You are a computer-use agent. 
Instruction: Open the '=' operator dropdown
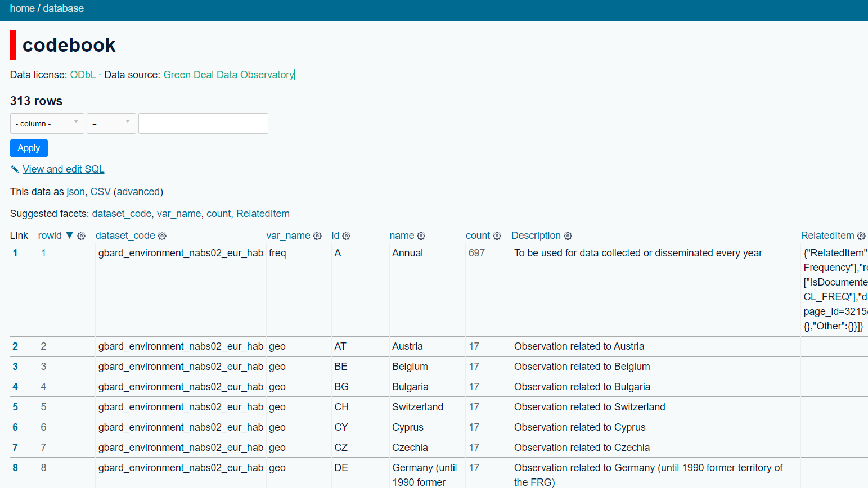point(111,123)
